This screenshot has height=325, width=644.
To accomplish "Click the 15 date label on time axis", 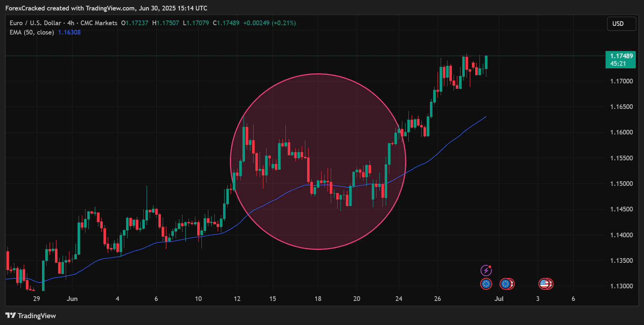I will click(273, 299).
